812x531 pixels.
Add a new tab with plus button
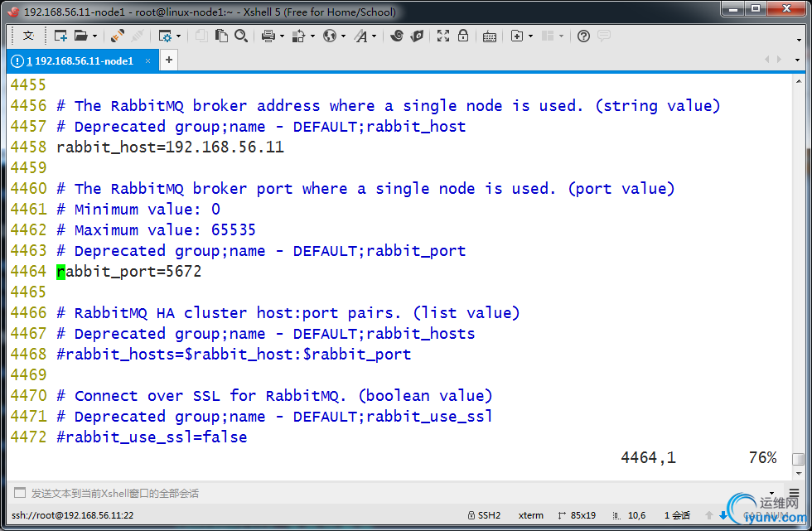169,60
